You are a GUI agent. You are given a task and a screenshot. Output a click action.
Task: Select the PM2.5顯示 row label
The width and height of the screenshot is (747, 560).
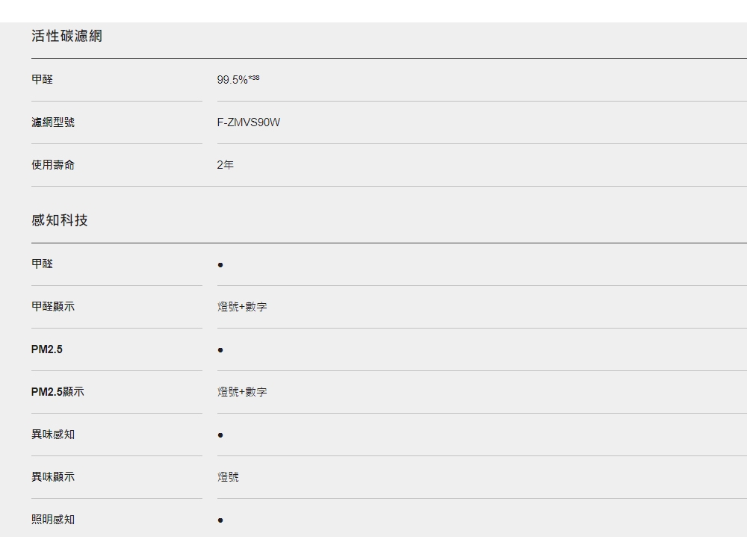pyautogui.click(x=58, y=392)
